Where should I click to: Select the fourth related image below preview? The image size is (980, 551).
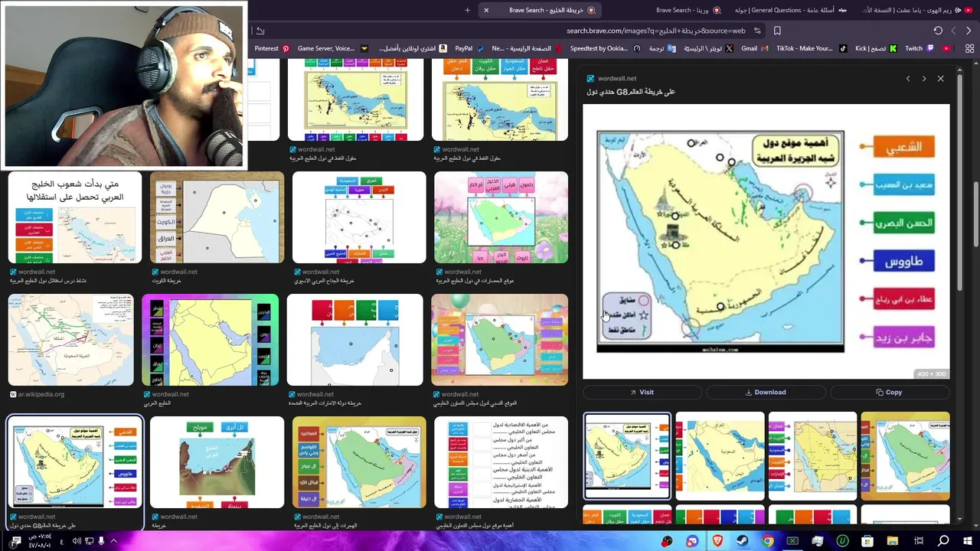point(905,456)
